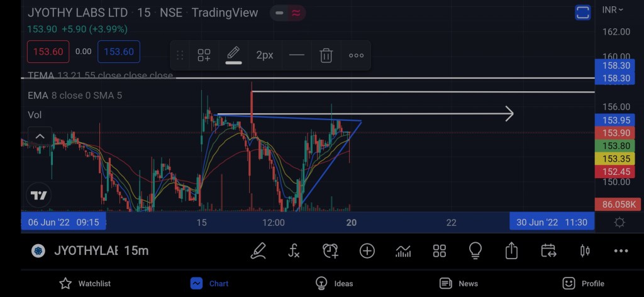The height and width of the screenshot is (297, 644).
Task: Switch to the Watchlist tab
Action: coord(85,283)
